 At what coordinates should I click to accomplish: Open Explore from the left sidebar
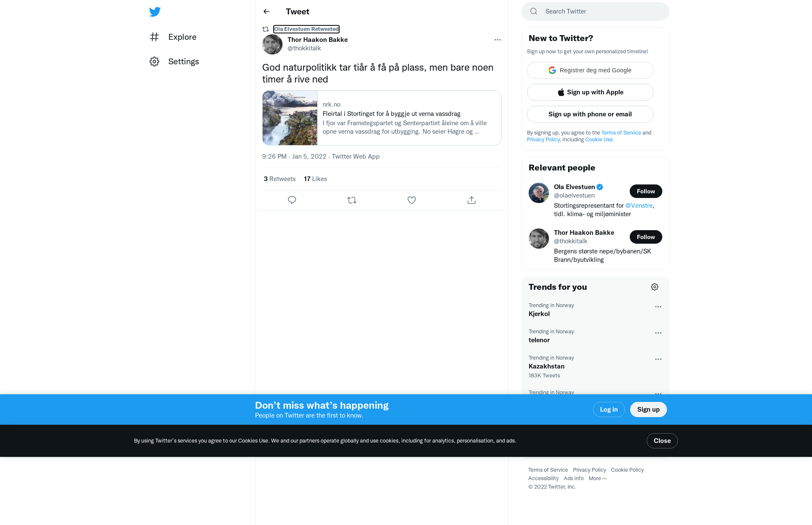[x=173, y=37]
